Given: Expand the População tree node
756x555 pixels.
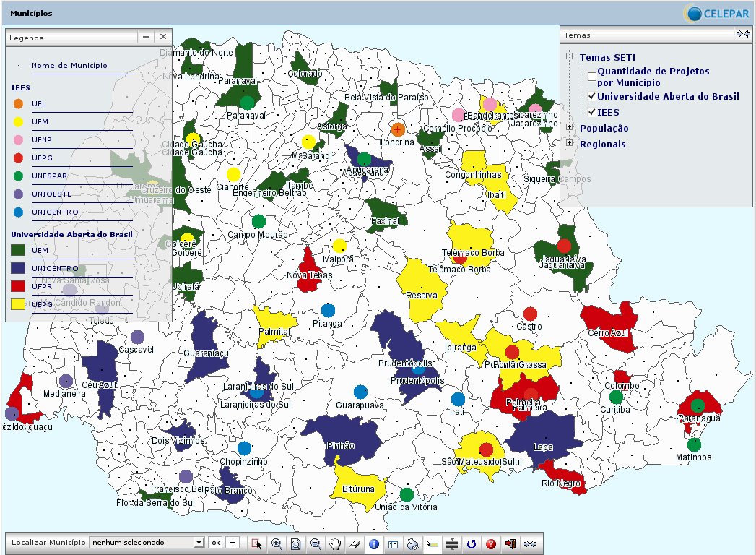Looking at the screenshot, I should 570,128.
